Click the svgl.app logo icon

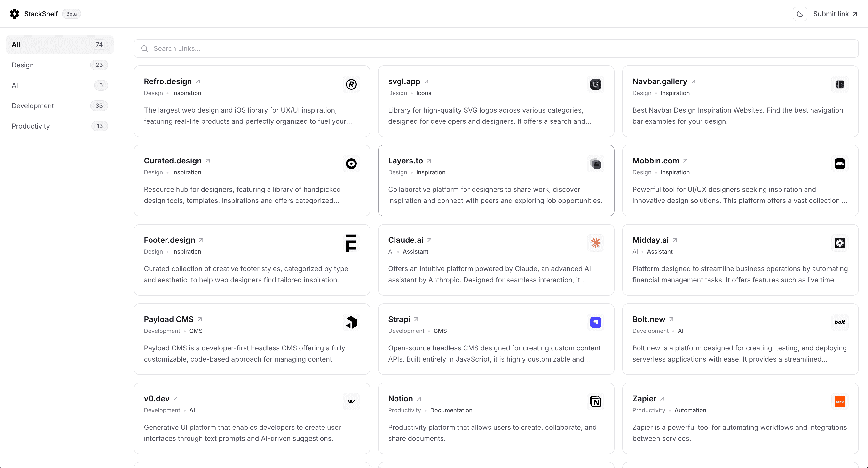595,84
